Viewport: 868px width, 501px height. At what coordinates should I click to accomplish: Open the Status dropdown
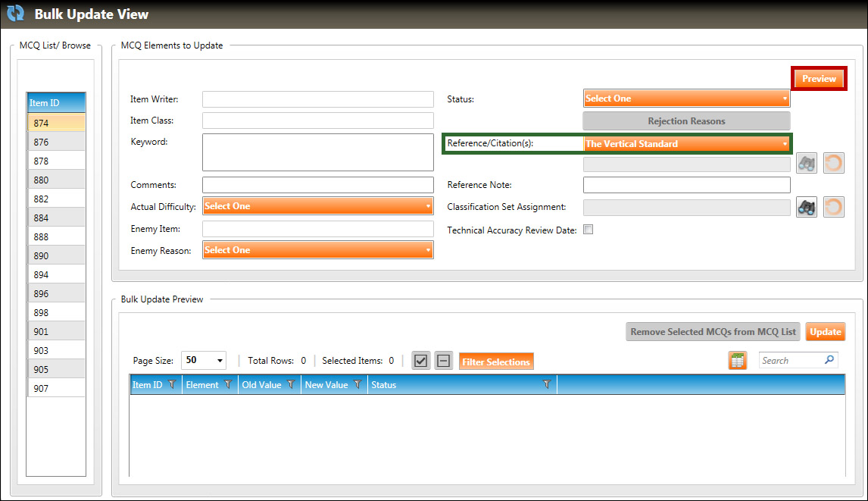[x=686, y=99]
